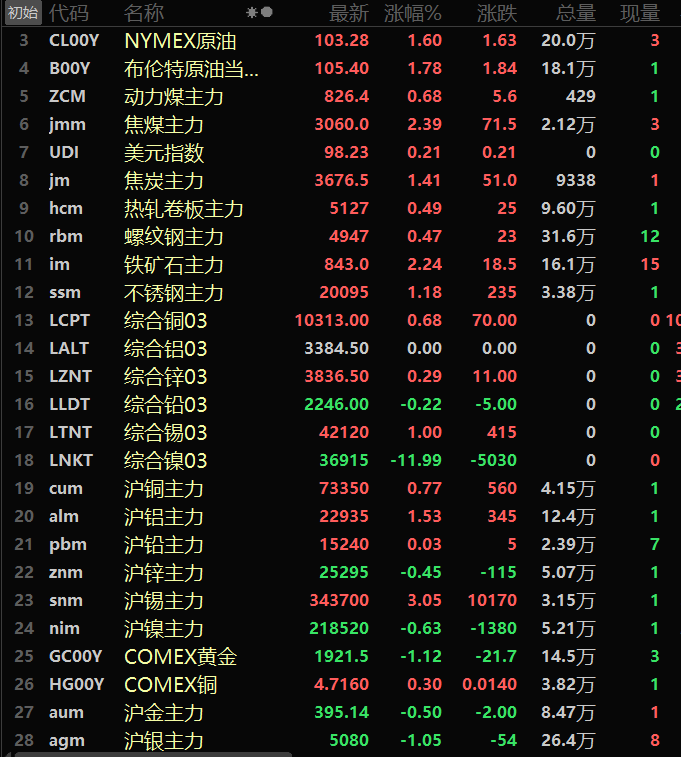Click the 总量 column header

(575, 13)
